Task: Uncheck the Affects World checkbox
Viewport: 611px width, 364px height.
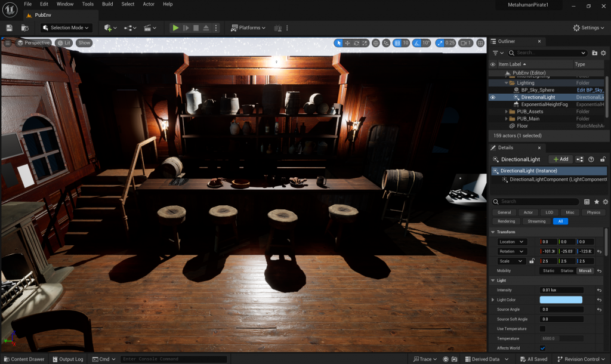Action: (542, 348)
